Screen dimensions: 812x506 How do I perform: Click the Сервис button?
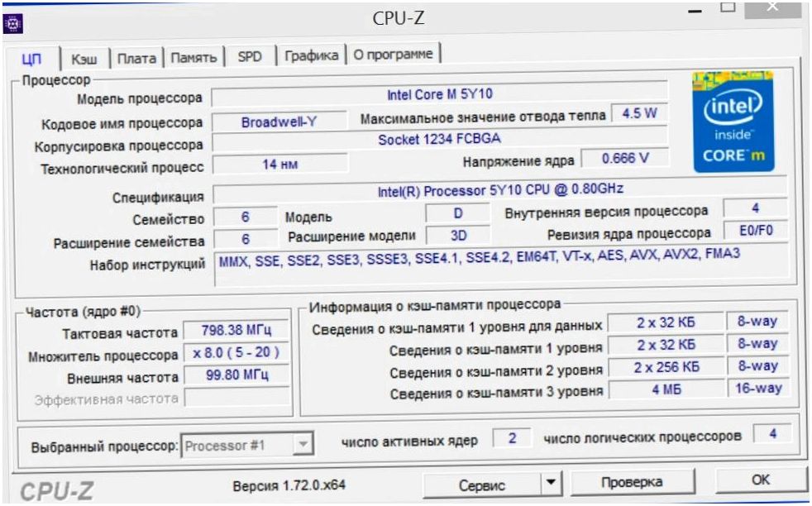coord(483,485)
